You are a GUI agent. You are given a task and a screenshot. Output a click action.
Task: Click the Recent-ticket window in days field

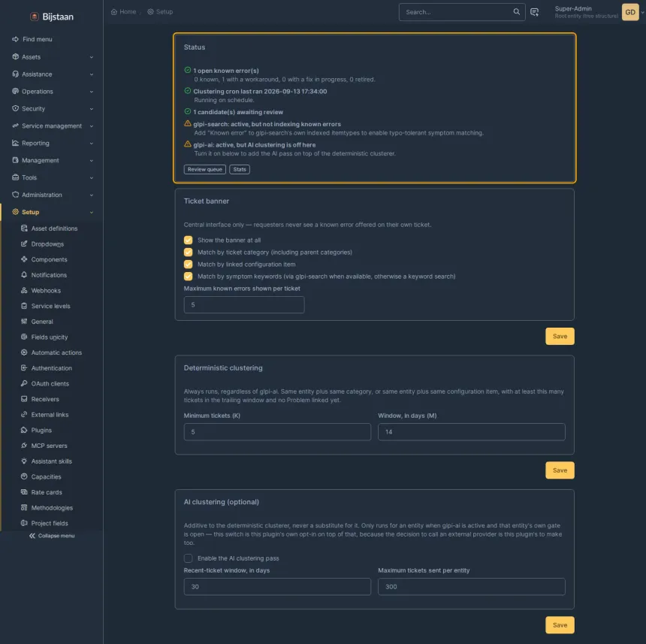click(277, 587)
